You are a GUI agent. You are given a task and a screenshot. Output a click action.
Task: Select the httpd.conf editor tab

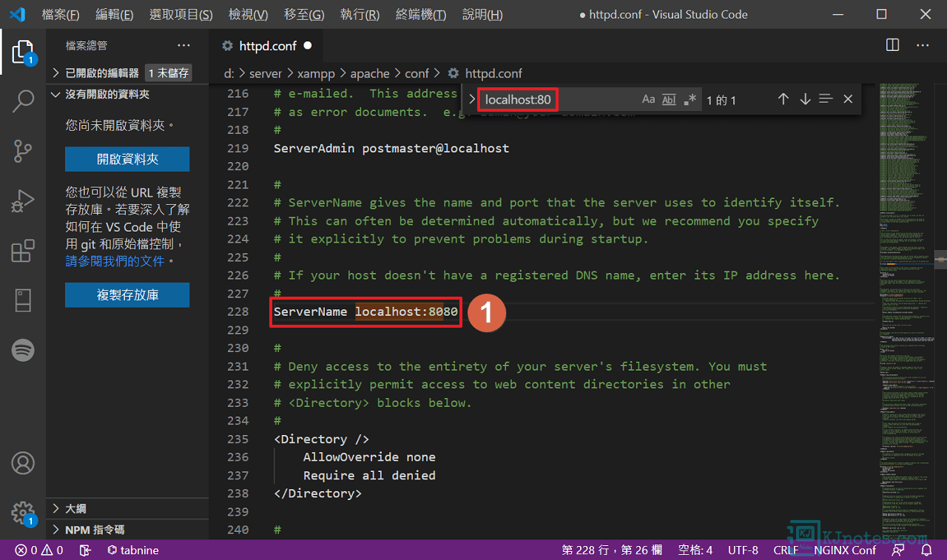tap(267, 45)
